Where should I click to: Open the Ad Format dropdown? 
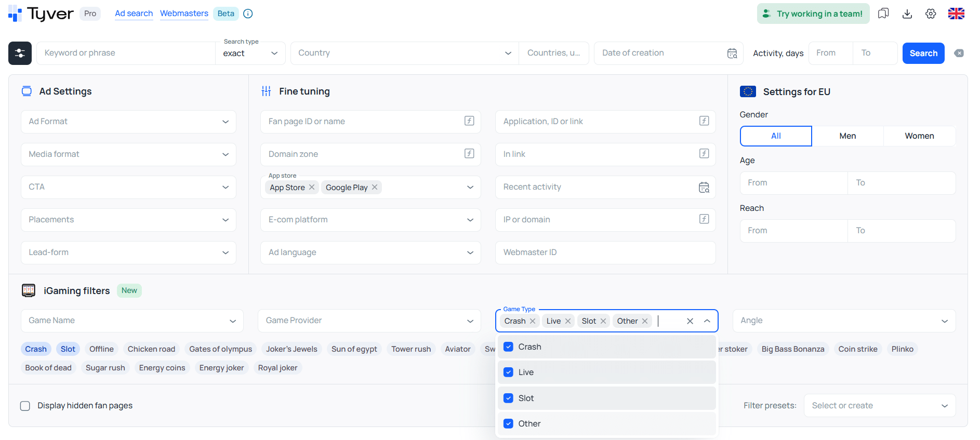[128, 122]
